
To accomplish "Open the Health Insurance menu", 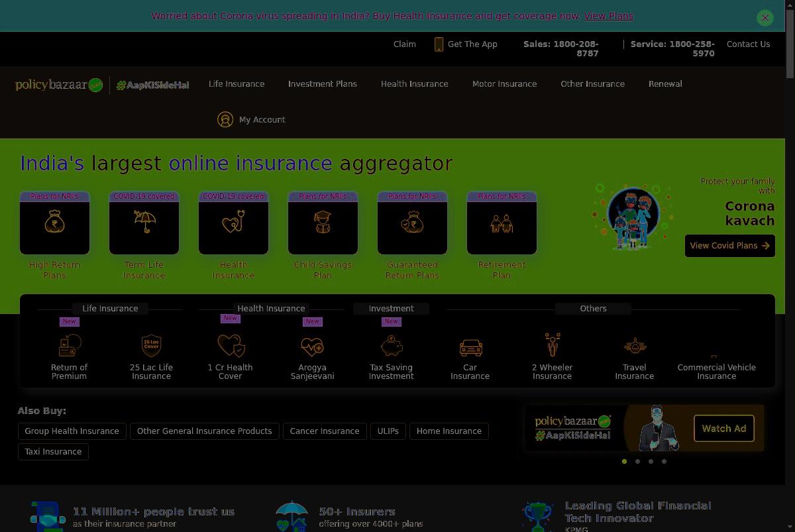I will (415, 84).
